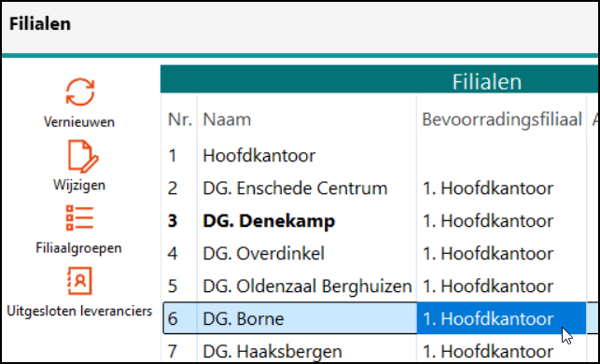600x364 pixels.
Task: Open the Filiaalgroepen list icon
Action: (79, 218)
